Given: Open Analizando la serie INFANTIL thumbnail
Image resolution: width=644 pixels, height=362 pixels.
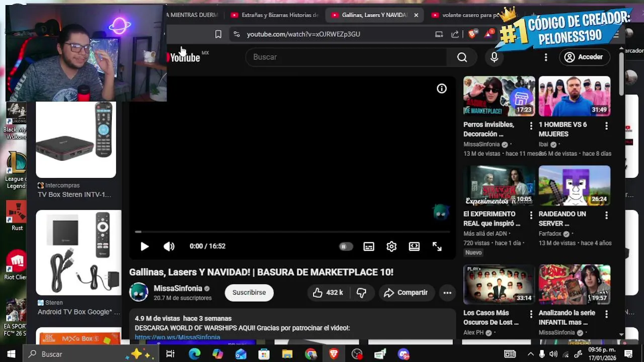Looking at the screenshot, I should [575, 285].
